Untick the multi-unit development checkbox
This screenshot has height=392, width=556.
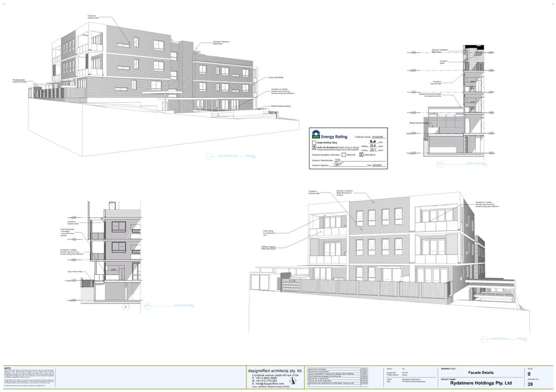pyautogui.click(x=314, y=148)
